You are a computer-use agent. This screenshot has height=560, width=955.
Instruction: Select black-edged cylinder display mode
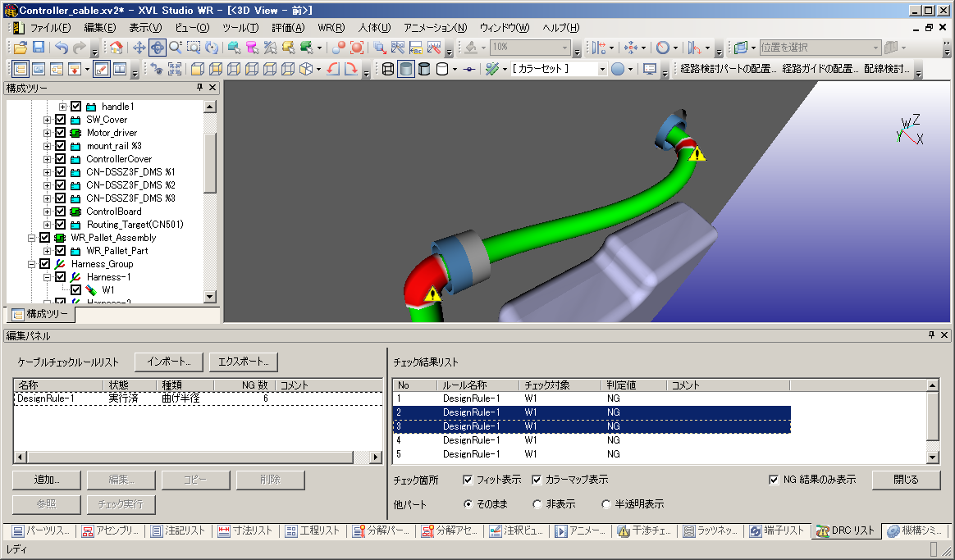tap(424, 69)
